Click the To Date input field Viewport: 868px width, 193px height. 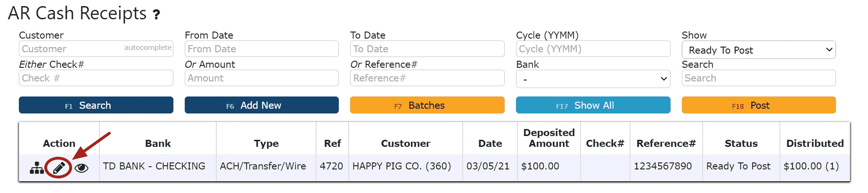427,49
